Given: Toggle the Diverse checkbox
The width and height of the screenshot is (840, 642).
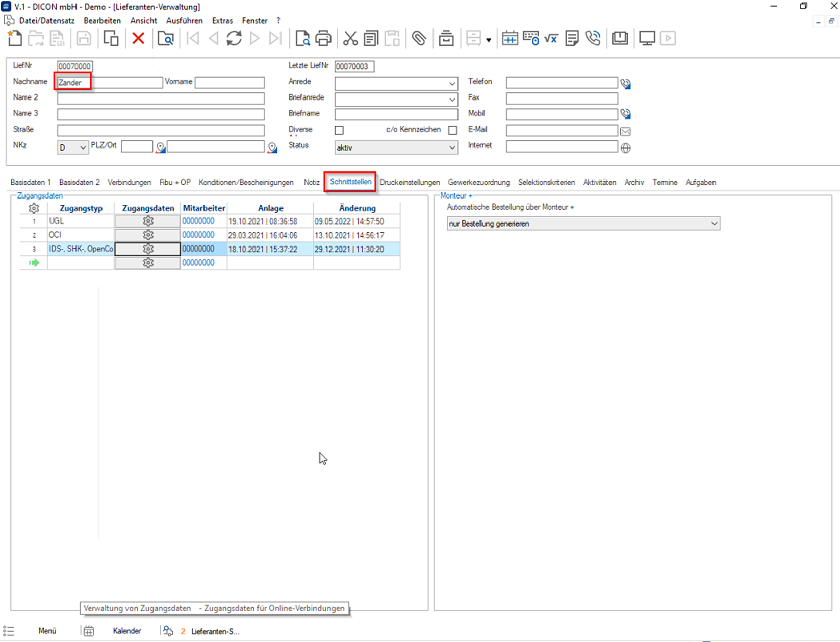Looking at the screenshot, I should [339, 131].
